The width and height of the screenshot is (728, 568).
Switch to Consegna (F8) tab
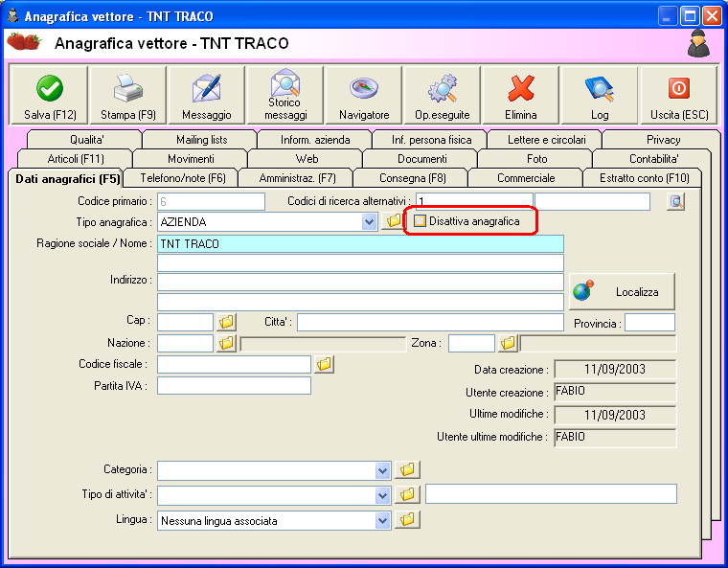pos(412,178)
